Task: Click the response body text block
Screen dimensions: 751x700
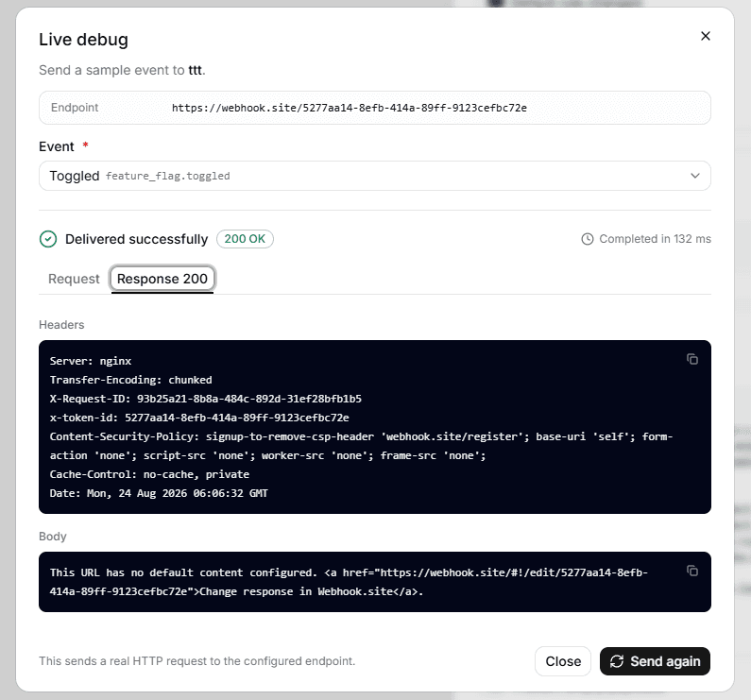Action: (349, 582)
